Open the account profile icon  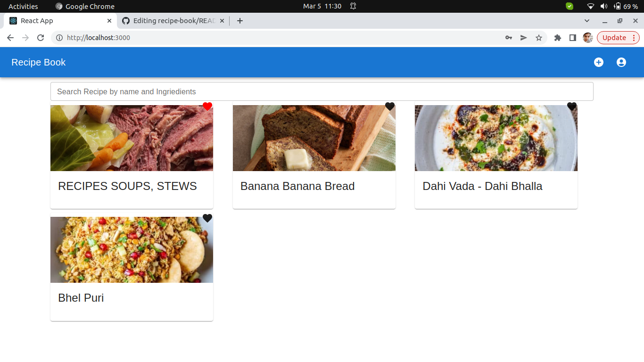coord(621,62)
